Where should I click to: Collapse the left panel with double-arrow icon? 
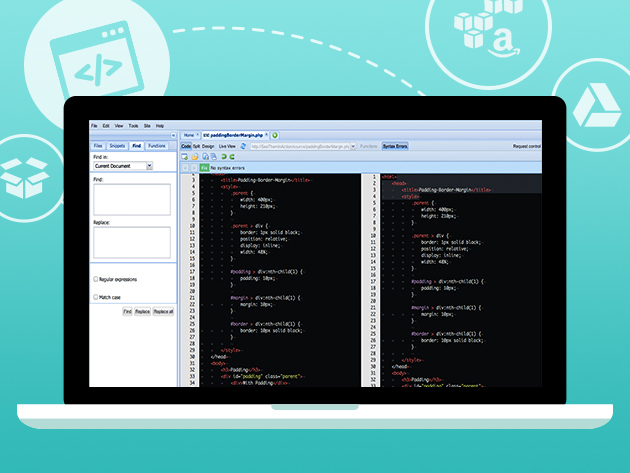pos(173,134)
